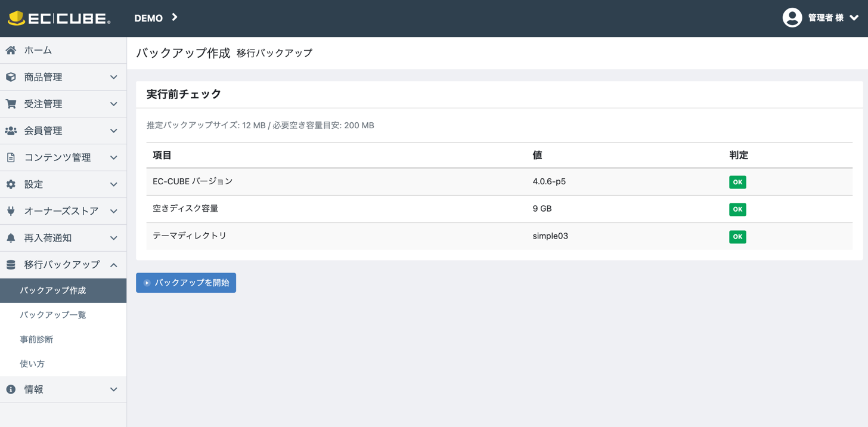This screenshot has height=427, width=868.
Task: Click the 情報 info circle icon
Action: [11, 389]
